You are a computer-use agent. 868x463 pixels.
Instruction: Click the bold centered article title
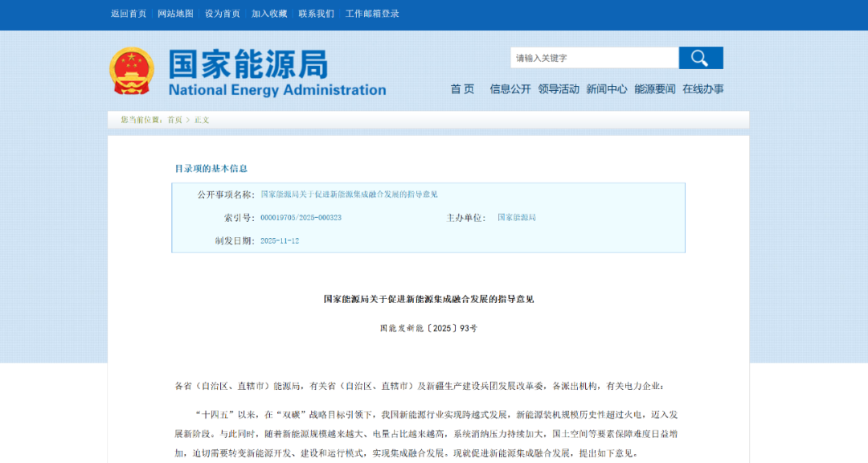click(x=428, y=299)
